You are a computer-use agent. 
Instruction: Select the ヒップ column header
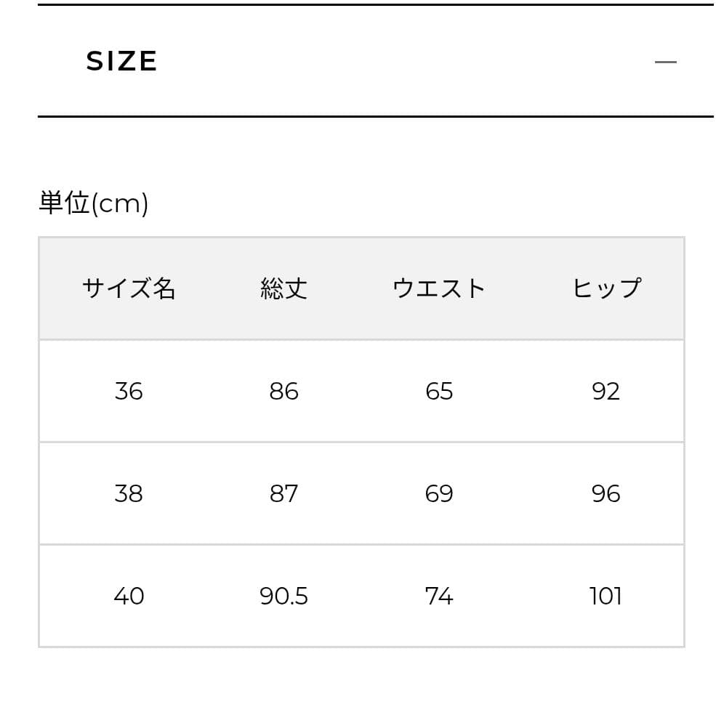pos(606,288)
